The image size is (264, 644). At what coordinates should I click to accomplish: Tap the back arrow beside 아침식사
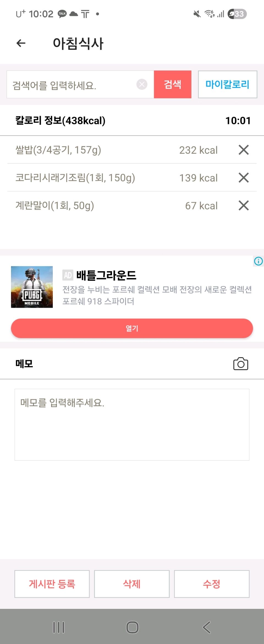coord(21,43)
